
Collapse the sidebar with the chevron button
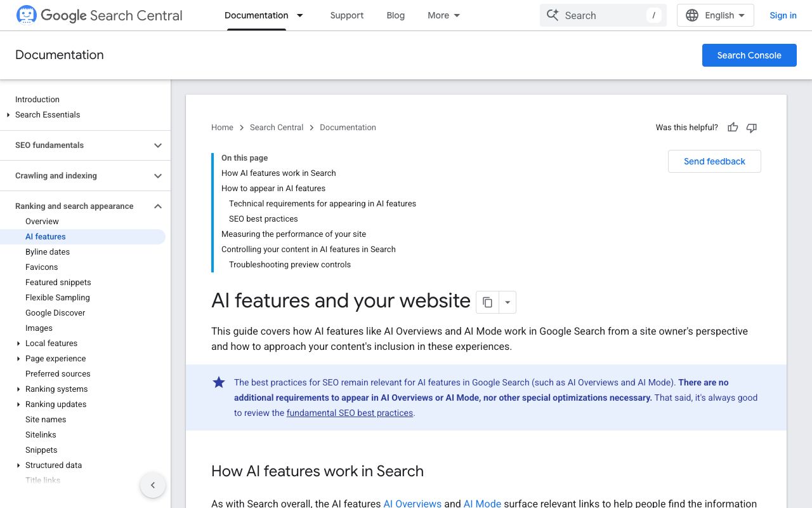pos(153,485)
